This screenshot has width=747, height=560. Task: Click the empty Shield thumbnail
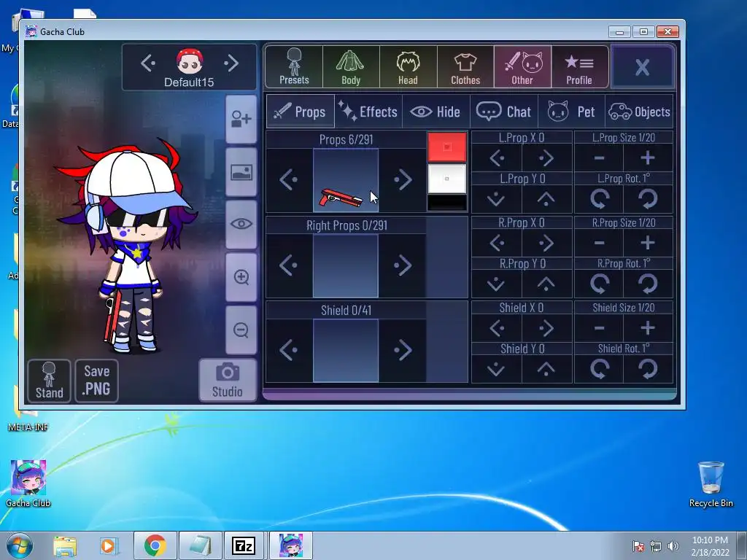tap(346, 350)
